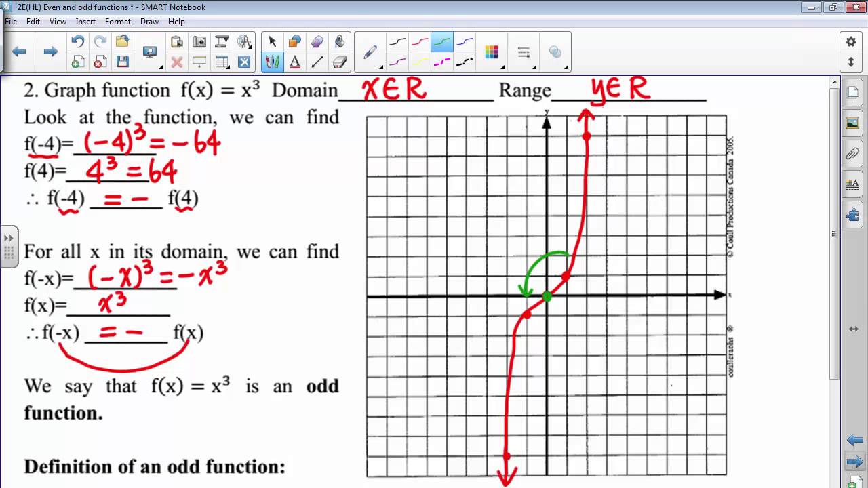This screenshot has height=488, width=868.
Task: Choose the Select arrow tool
Action: click(x=273, y=42)
